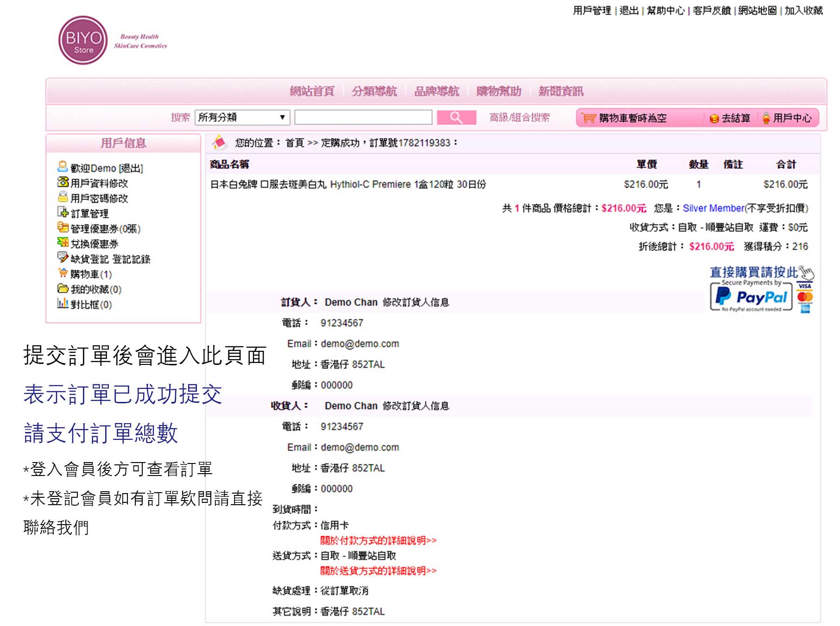Open 幫助中心 in top menu
This screenshot has width=840, height=626.
tap(665, 11)
